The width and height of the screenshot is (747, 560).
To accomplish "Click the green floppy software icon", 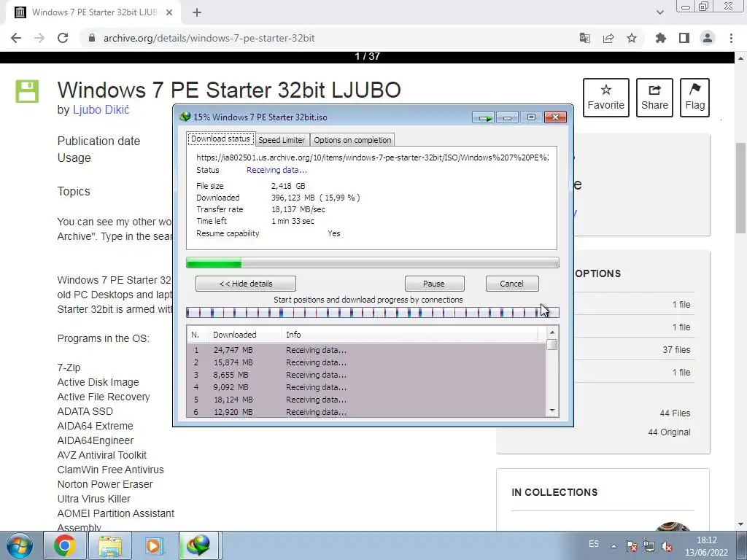I will point(27,91).
